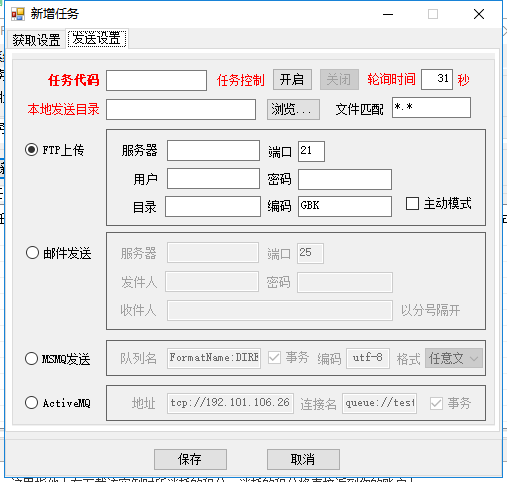This screenshot has width=507, height=482.
Task: Switch to the 获取设置 tab
Action: click(36, 40)
